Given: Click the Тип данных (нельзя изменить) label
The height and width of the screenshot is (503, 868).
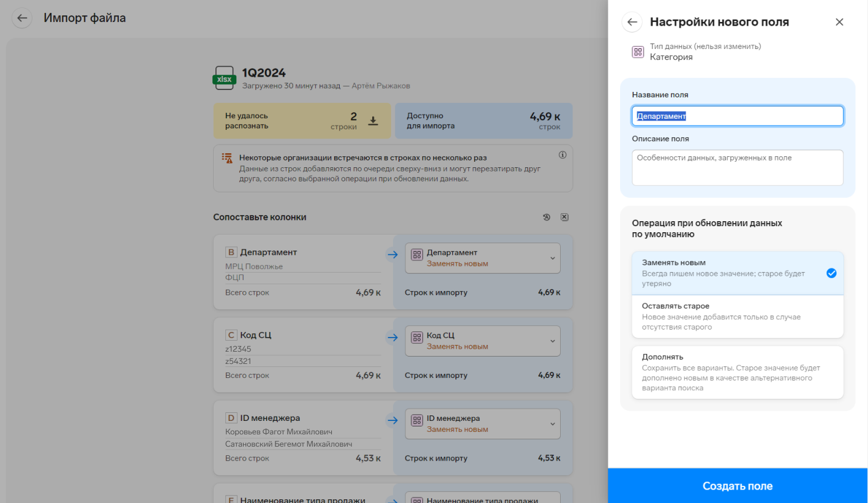Looking at the screenshot, I should click(705, 46).
